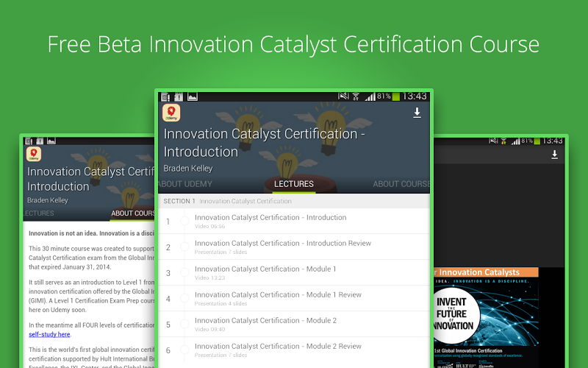Tap the download icon in center phone header
The height and width of the screenshot is (368, 588).
417,113
